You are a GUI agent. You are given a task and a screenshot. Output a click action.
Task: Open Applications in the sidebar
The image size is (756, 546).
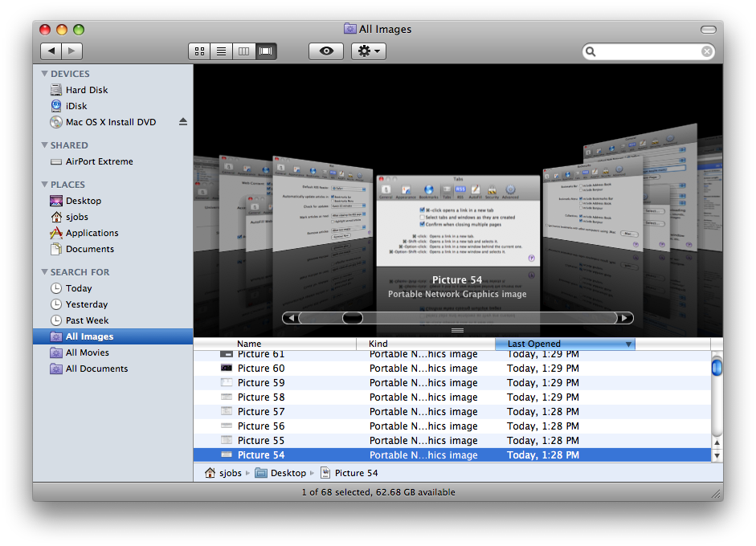112,233
